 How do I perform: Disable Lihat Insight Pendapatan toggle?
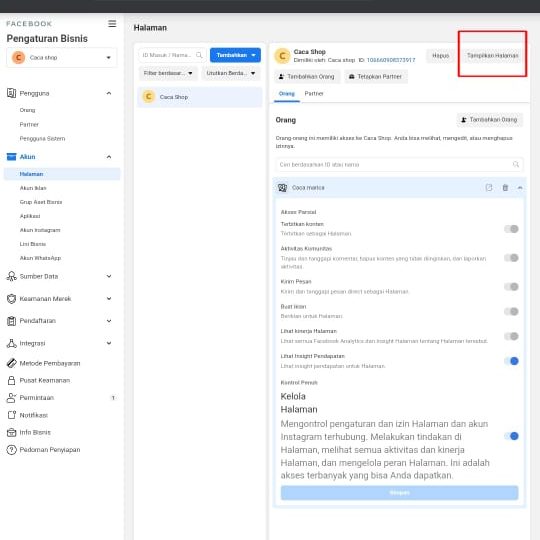[511, 361]
